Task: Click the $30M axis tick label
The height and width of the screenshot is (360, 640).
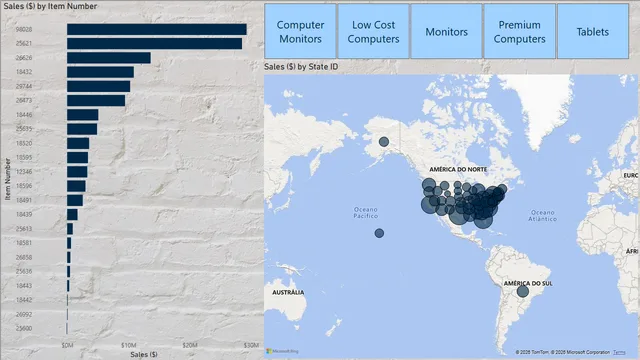Action: [251, 345]
